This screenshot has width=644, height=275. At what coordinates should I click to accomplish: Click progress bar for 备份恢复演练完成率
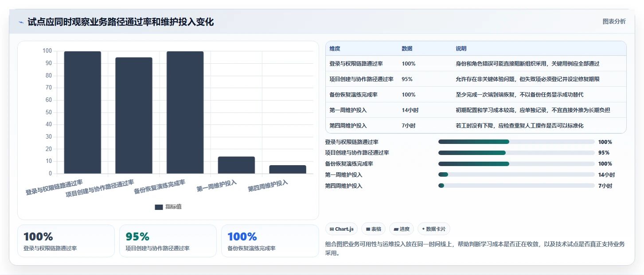click(x=516, y=164)
